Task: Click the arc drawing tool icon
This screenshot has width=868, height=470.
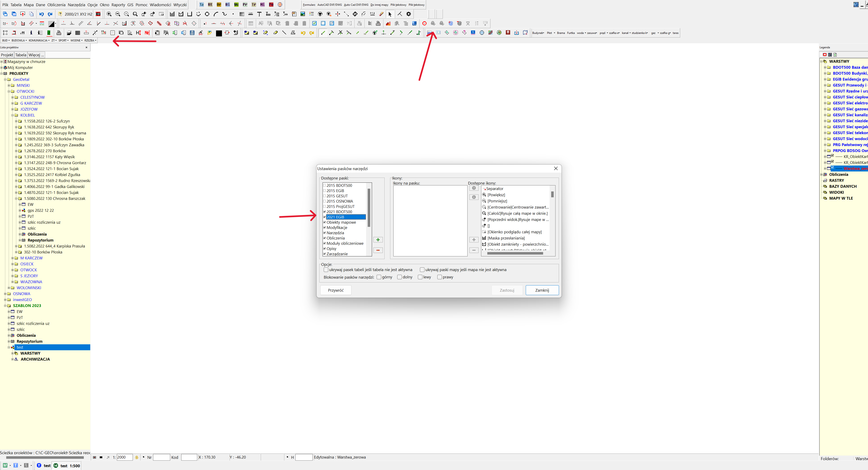Action: pyautogui.click(x=216, y=14)
